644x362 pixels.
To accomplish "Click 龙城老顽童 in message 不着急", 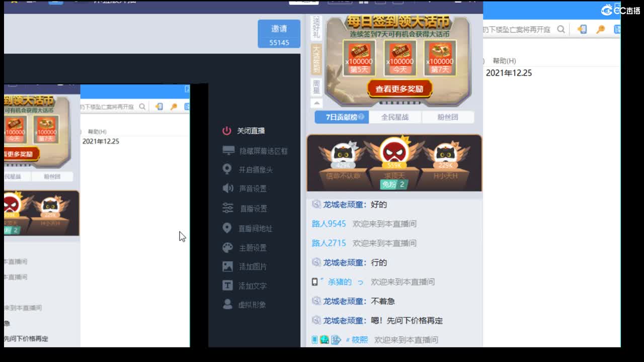I will pyautogui.click(x=343, y=301).
